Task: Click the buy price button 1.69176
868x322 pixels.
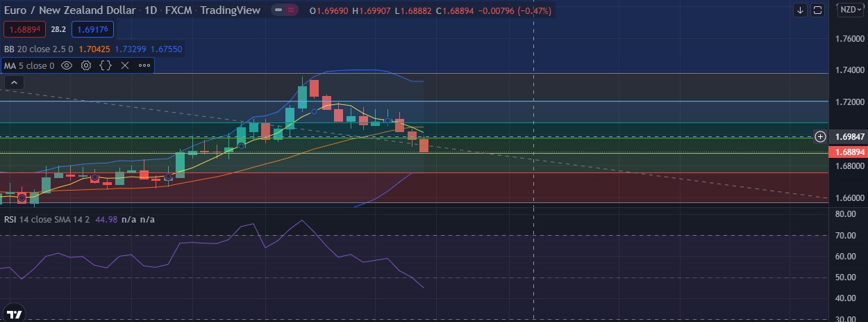Action: click(92, 29)
